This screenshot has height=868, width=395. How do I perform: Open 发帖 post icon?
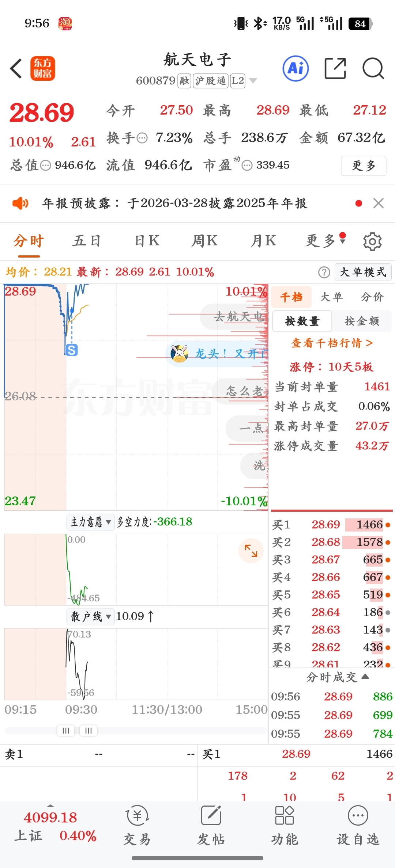tap(211, 826)
